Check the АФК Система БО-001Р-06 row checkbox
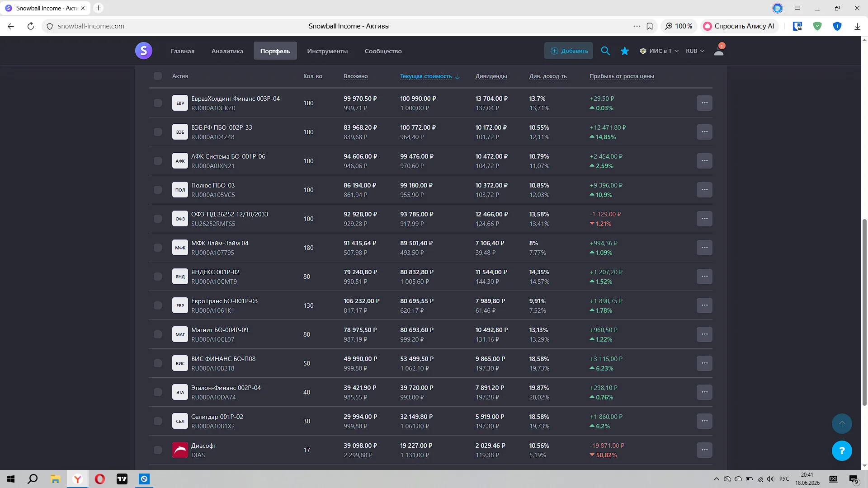The height and width of the screenshot is (488, 868). [157, 161]
